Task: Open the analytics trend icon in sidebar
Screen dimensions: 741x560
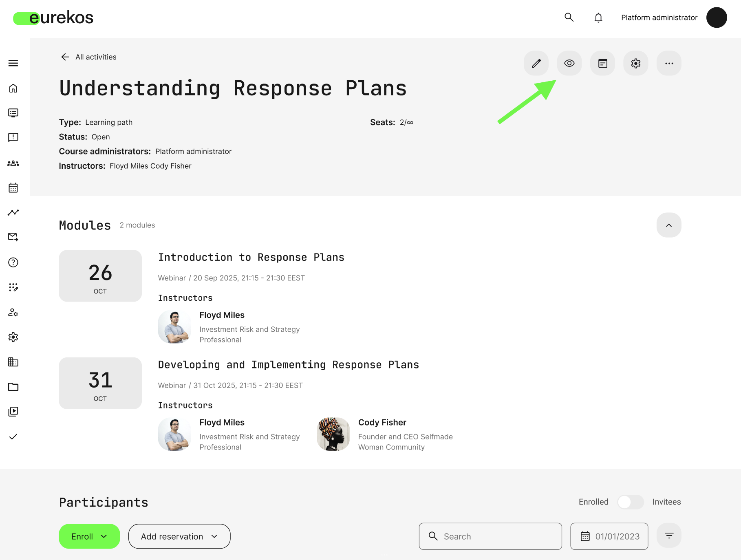Action: tap(13, 212)
